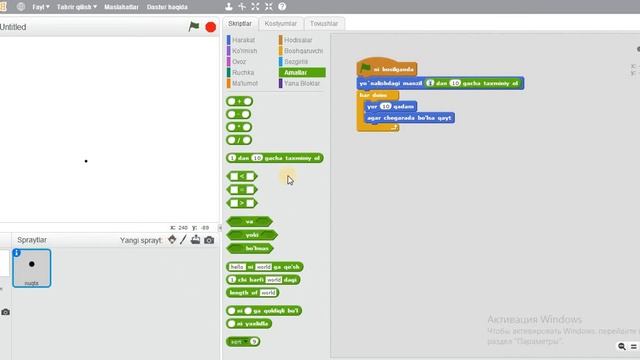Select the Hodisalar block category
The image size is (640, 360).
(298, 40)
